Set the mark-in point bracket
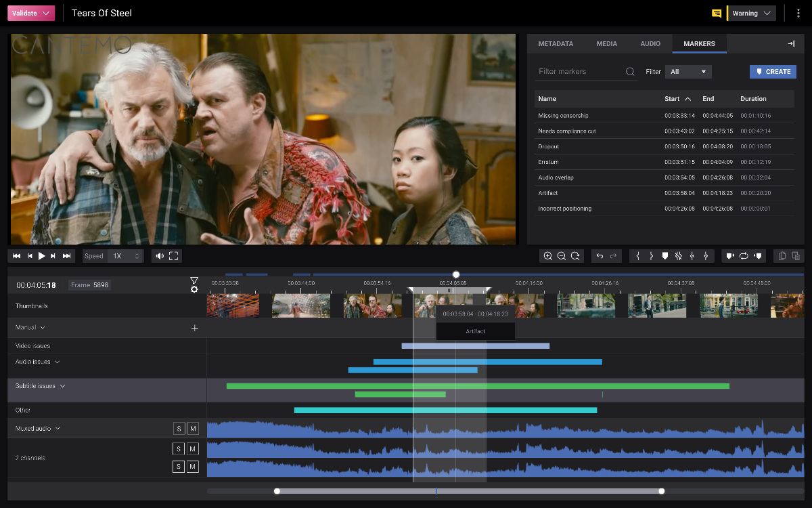 click(637, 256)
